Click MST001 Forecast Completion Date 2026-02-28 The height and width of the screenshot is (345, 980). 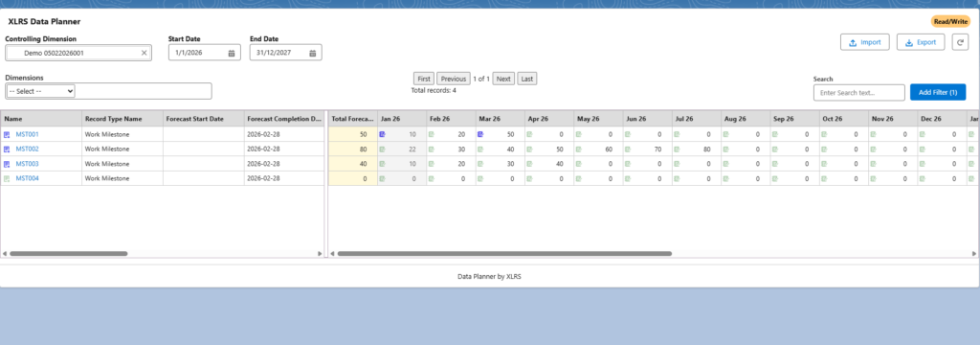click(263, 134)
